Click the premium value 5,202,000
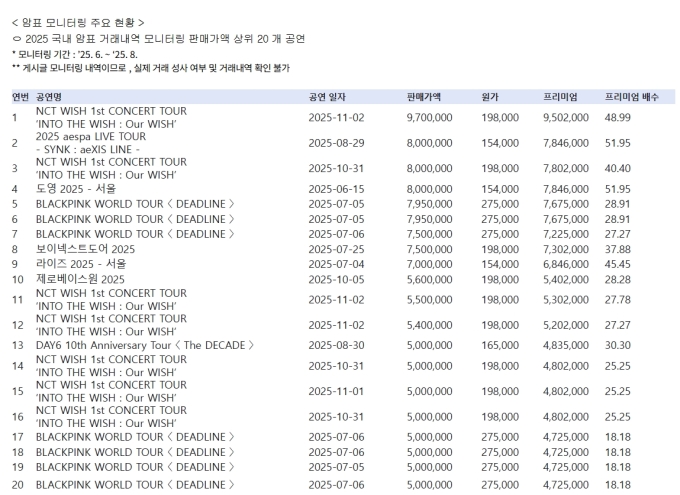The image size is (680, 495). 566,325
